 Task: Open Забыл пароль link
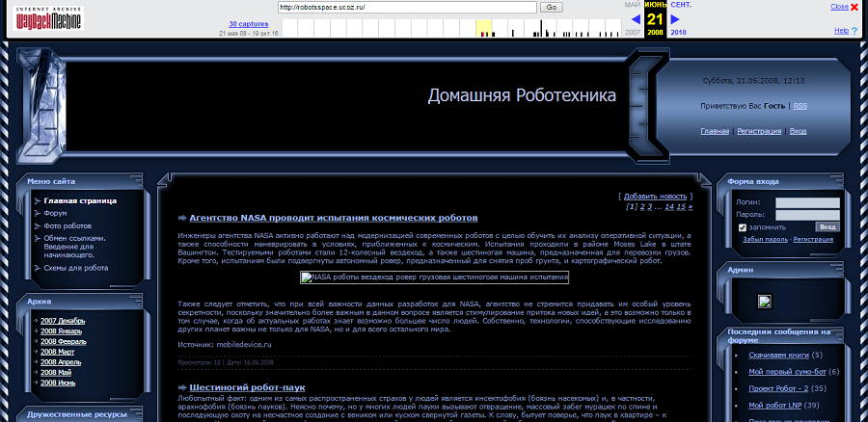[x=765, y=240]
